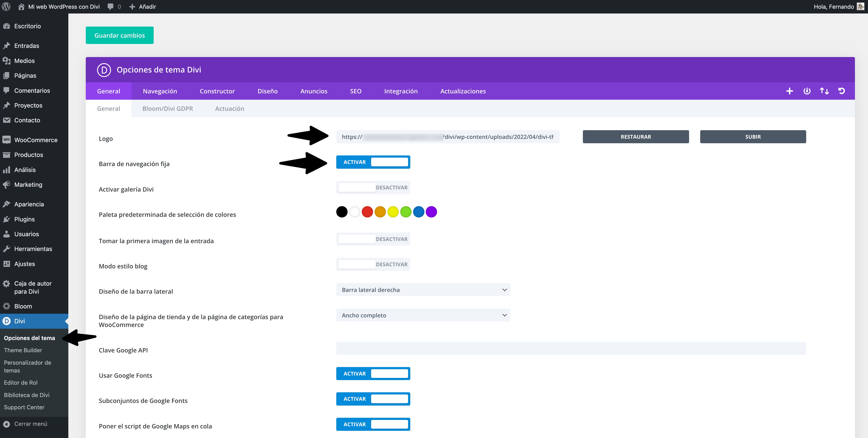Toggle the Barra de navegación fija switch

point(373,162)
